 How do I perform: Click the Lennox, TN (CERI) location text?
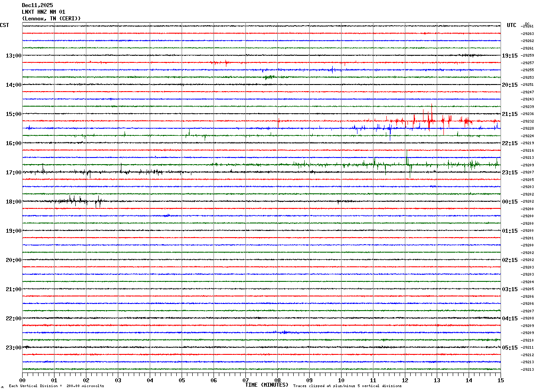pyautogui.click(x=51, y=19)
